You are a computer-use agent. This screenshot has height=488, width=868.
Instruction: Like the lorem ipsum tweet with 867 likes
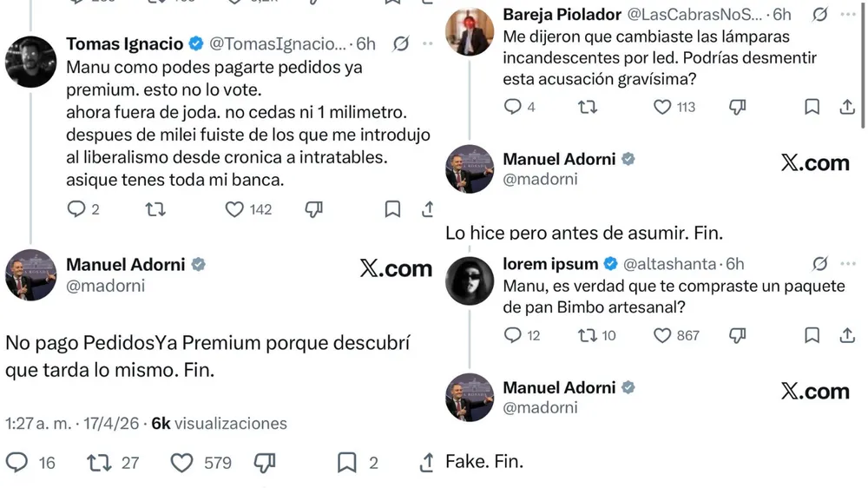[x=663, y=334]
